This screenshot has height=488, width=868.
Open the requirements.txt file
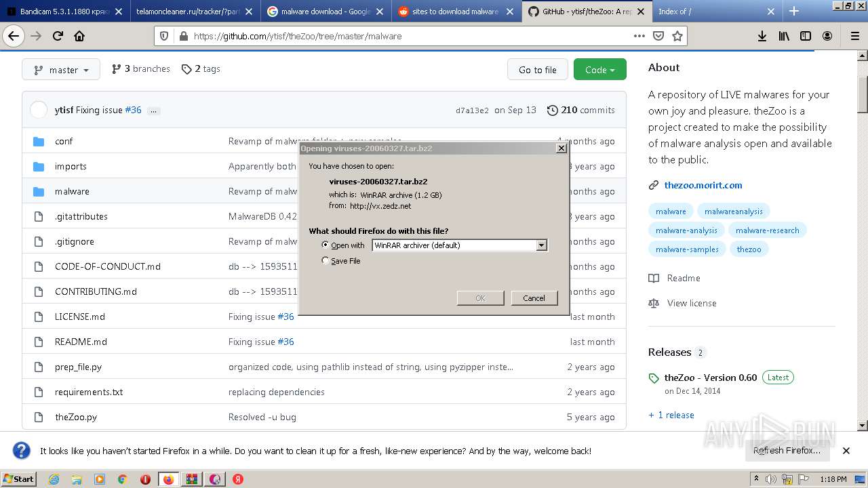[89, 392]
